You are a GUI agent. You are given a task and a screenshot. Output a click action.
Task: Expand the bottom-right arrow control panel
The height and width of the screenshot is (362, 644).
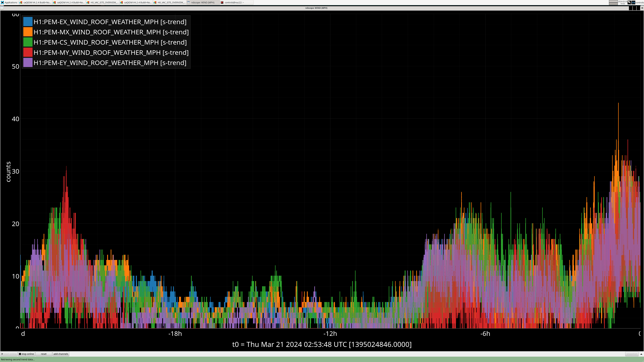641,354
